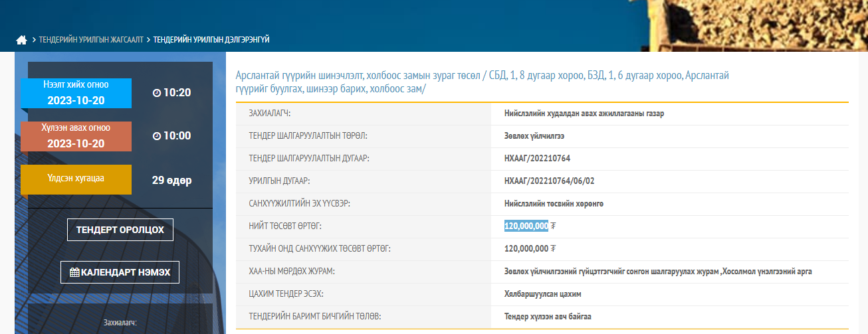Click tugrik symbol in ТУХАЙН ОНД САНХҮҮЖИХ row
Screen dimensions: 868x334
(x=554, y=248)
